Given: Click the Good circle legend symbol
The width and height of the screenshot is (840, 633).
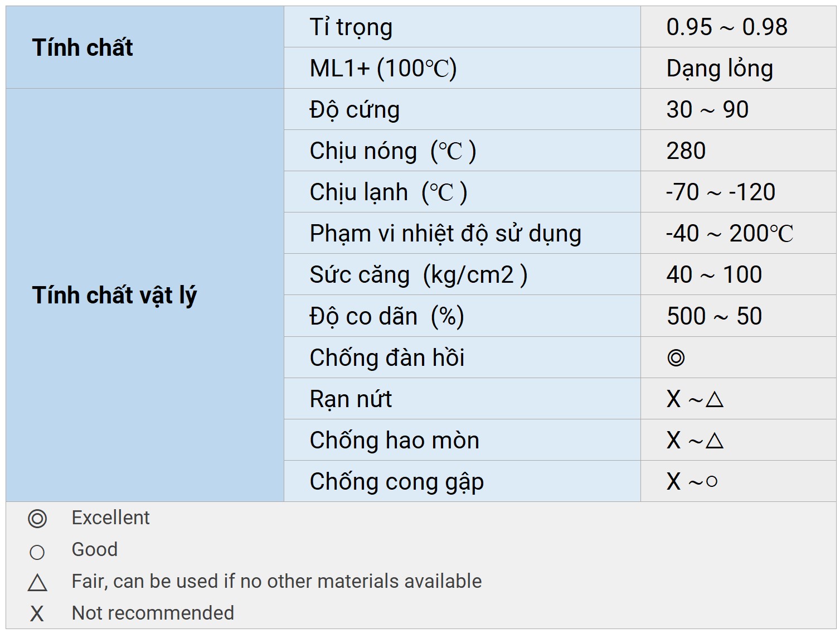Looking at the screenshot, I should pos(37,552).
